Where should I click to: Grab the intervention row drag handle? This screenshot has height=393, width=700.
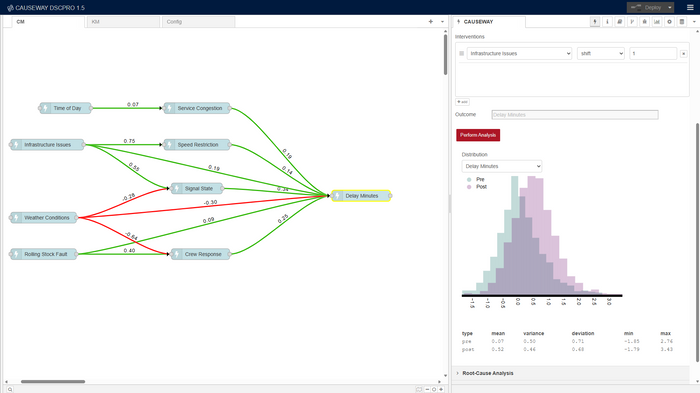click(x=462, y=54)
